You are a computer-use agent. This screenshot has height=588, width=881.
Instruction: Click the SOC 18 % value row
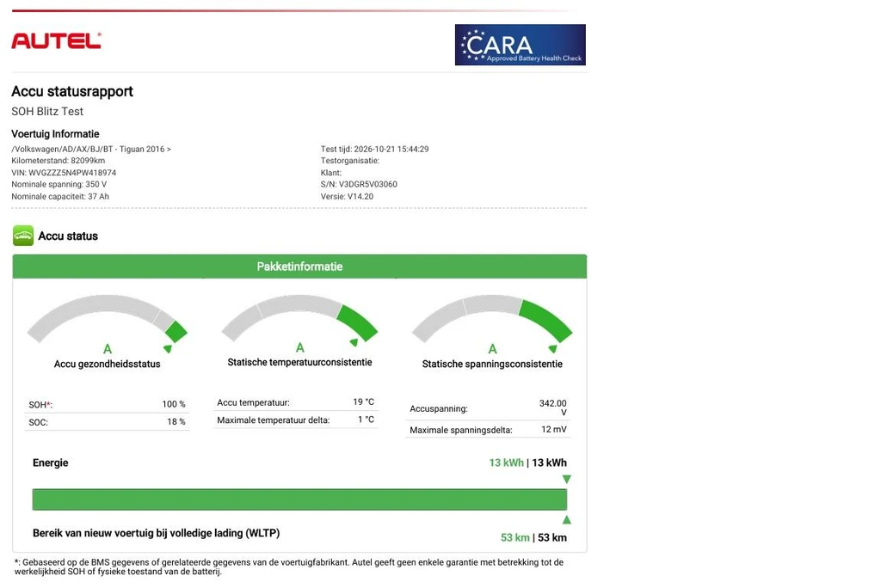[x=107, y=422]
